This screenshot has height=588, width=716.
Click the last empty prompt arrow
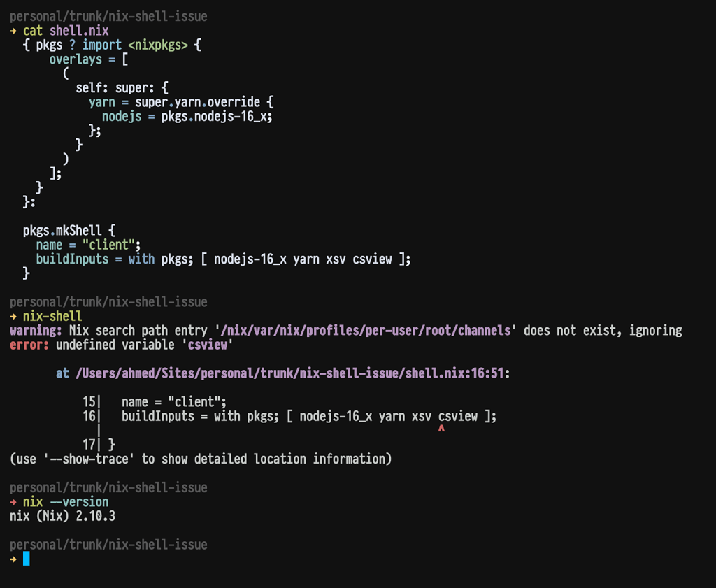14,559
